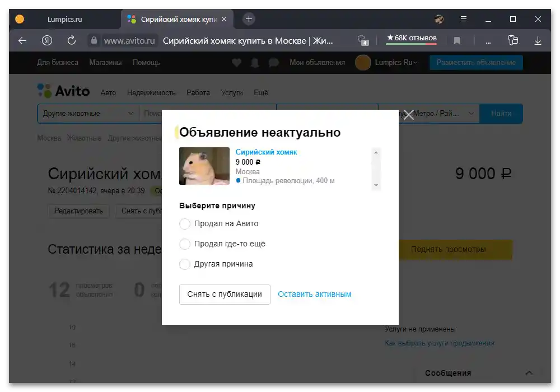Open Магазины menu item
Viewport: 560px width, 392px height.
pos(105,63)
